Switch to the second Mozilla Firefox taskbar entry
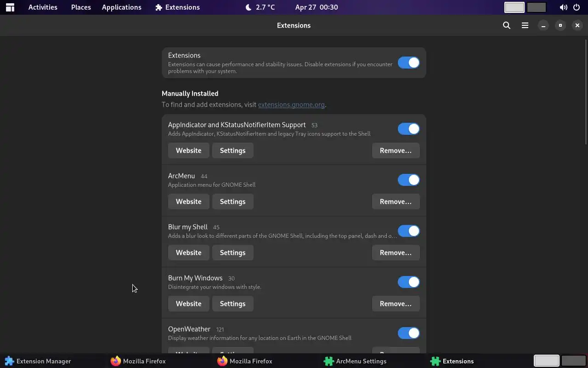The image size is (588, 368). click(x=245, y=361)
